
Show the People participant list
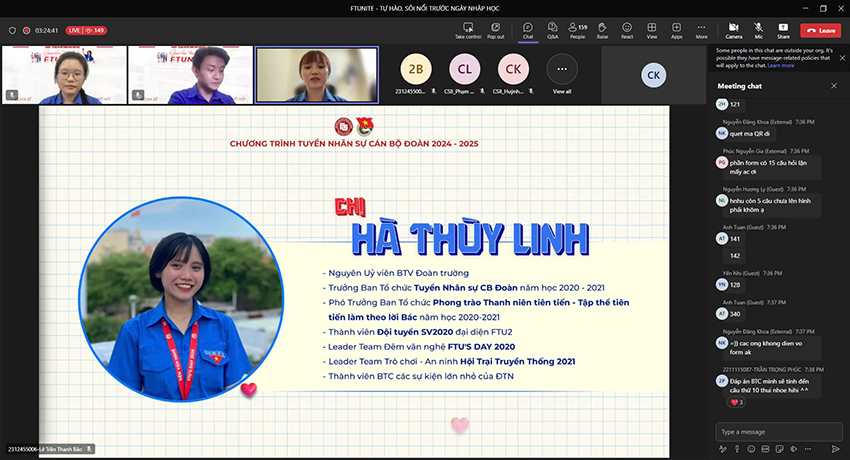[577, 31]
